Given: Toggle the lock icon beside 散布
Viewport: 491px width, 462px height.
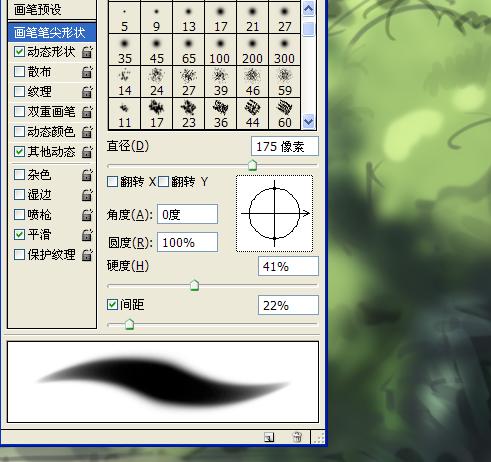Looking at the screenshot, I should (87, 72).
